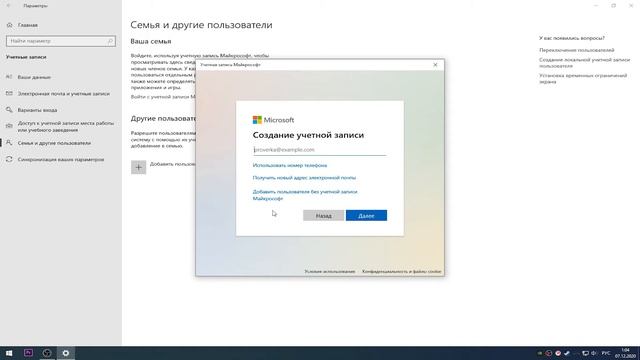Click the У вас появились вопросы? text
640x360 pixels.
572,38
